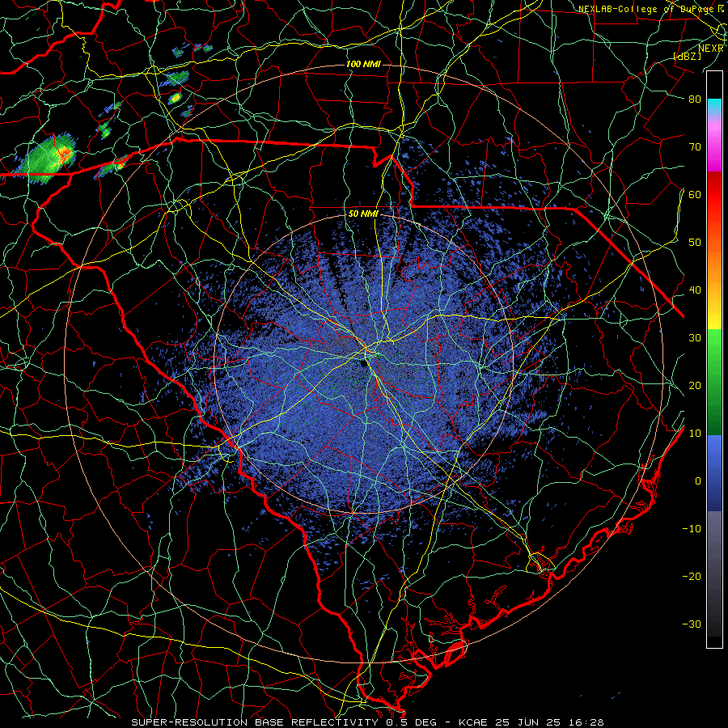This screenshot has height=728, width=728.
Task: Click the -10 value on the dBZ scale
Action: pyautogui.click(x=692, y=529)
